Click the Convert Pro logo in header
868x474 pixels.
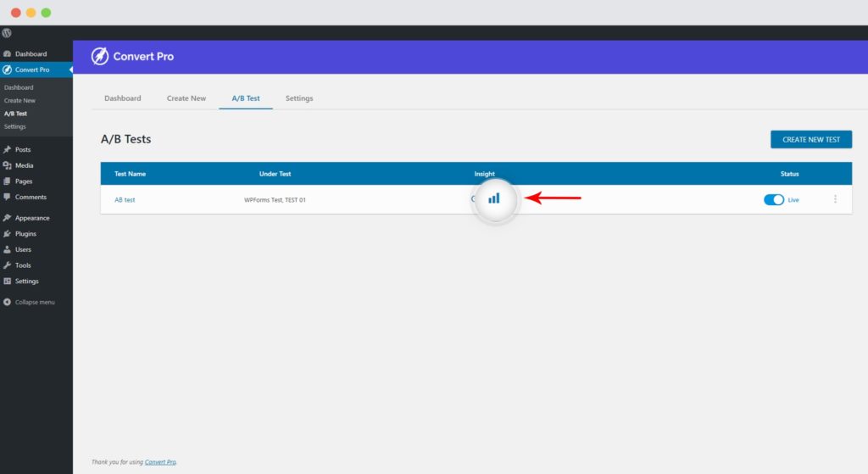pyautogui.click(x=132, y=56)
